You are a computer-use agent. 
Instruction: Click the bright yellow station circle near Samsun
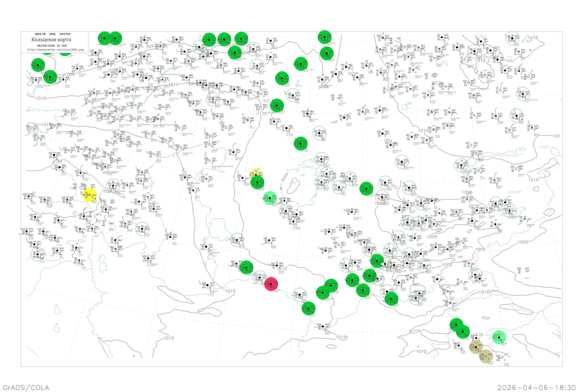pos(89,195)
